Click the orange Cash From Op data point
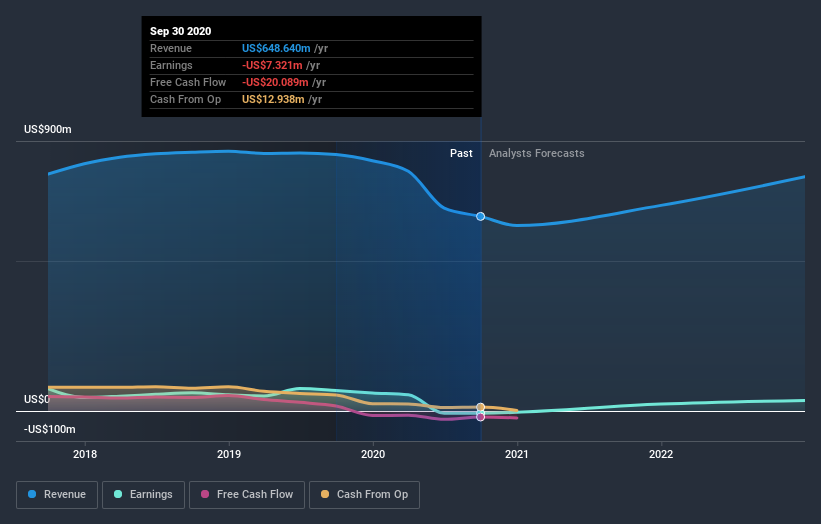 click(x=481, y=407)
